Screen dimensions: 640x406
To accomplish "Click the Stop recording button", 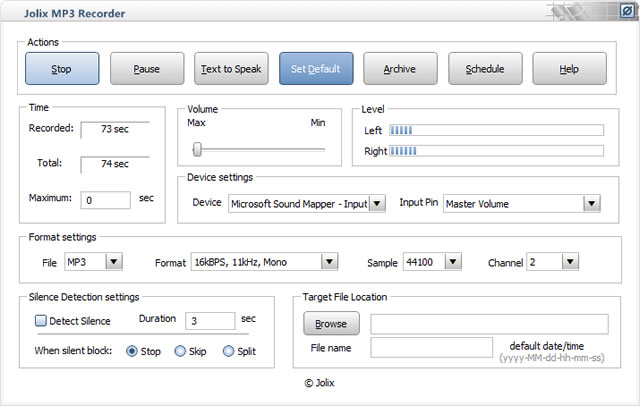I will [62, 69].
